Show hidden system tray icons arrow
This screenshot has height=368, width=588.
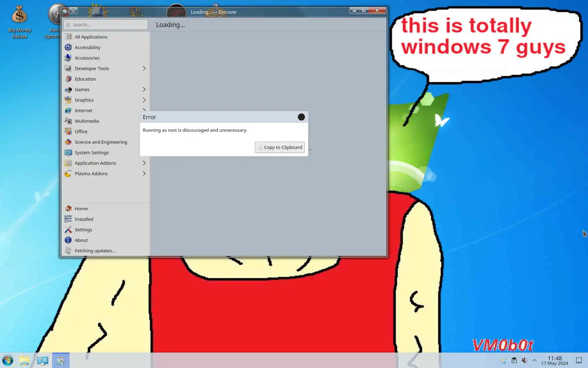point(534,360)
